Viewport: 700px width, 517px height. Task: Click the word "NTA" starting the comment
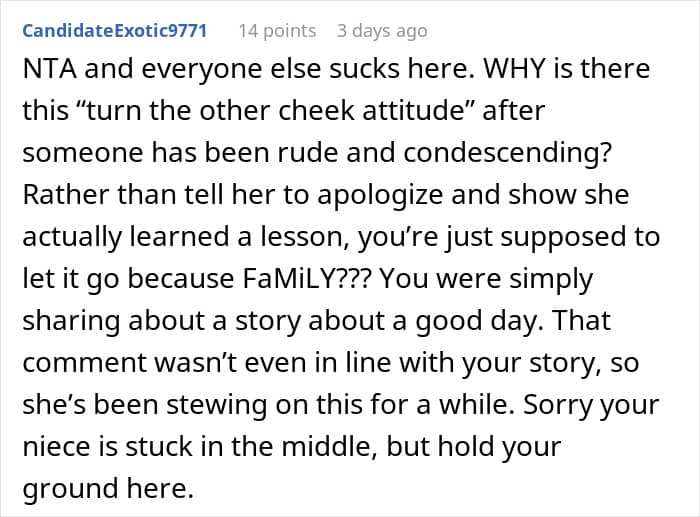47,71
